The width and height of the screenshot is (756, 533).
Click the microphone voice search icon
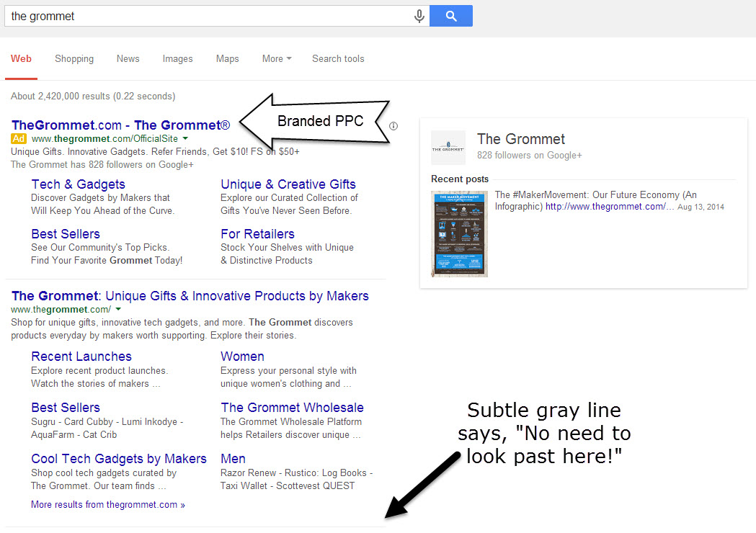pos(419,16)
